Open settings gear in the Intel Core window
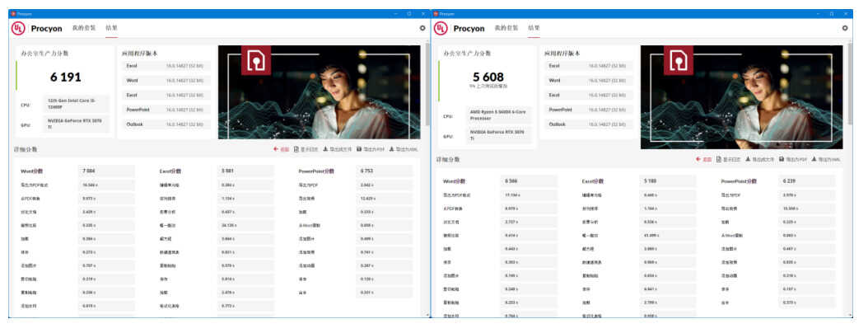868x333 pixels. 423,28
